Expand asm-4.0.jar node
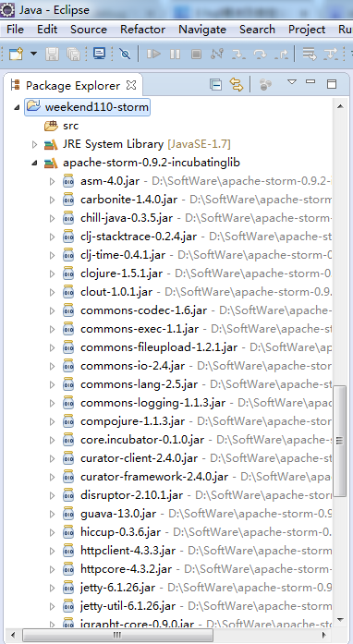The width and height of the screenshot is (353, 644). pos(52,181)
